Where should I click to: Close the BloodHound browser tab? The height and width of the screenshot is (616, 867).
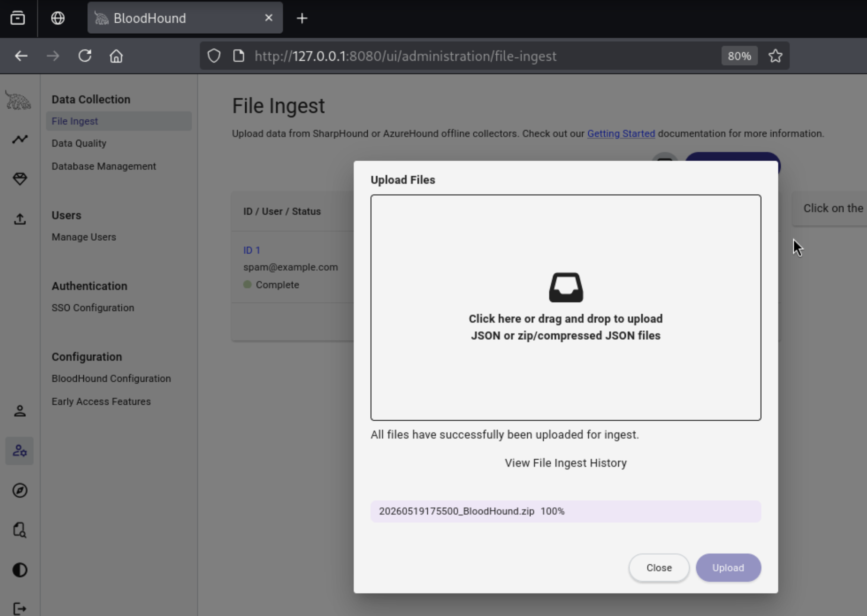(x=269, y=18)
